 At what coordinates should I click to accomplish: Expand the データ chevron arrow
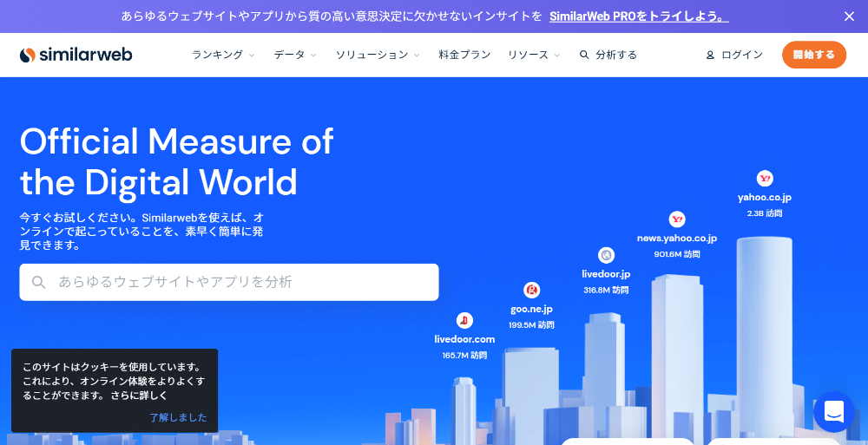(313, 56)
